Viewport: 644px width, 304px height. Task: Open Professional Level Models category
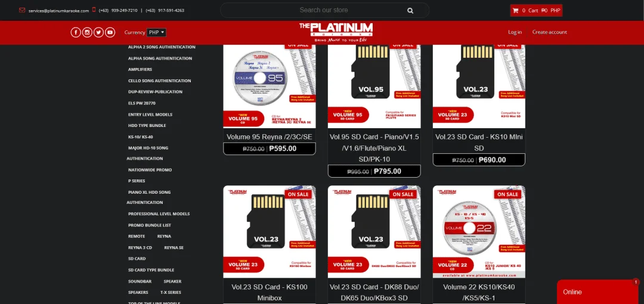point(159,214)
